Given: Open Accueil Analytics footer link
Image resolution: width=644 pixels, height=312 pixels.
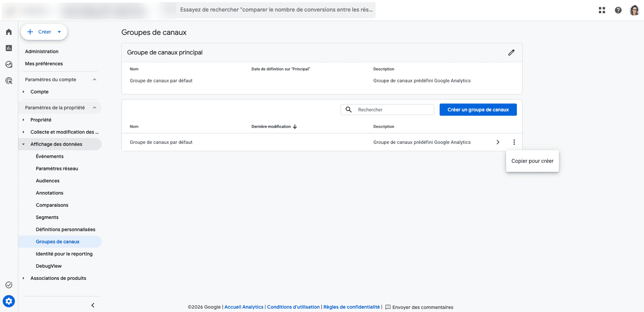Looking at the screenshot, I should [x=244, y=307].
